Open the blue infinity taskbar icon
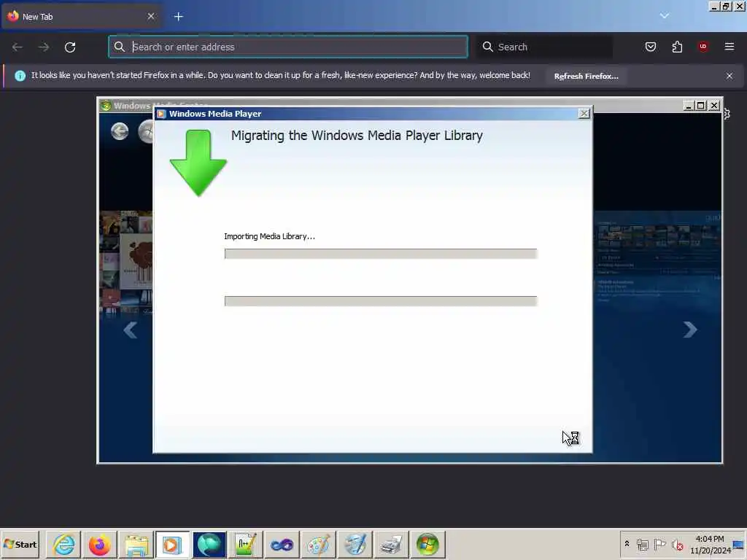The image size is (747, 560). (x=282, y=545)
